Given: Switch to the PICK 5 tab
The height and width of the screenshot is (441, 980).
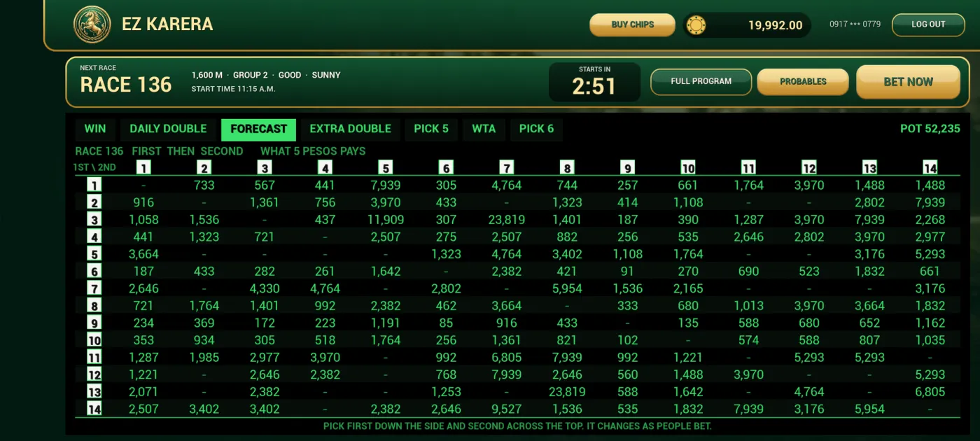Looking at the screenshot, I should tap(431, 129).
